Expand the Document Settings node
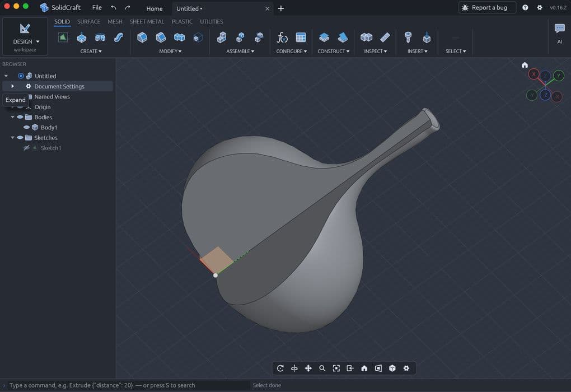This screenshot has width=571, height=392. point(12,86)
